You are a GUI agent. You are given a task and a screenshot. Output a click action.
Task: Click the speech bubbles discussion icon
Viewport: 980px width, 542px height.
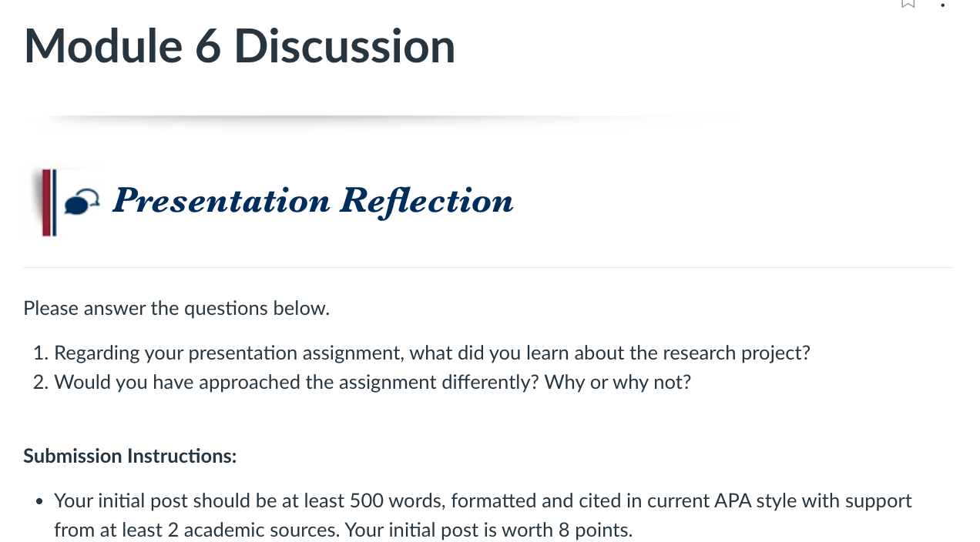click(82, 202)
